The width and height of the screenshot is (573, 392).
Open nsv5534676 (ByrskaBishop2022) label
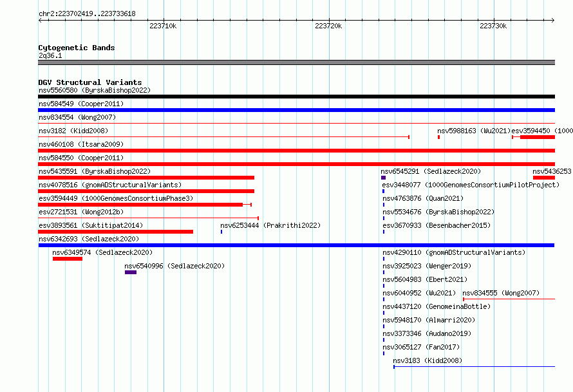click(x=438, y=212)
